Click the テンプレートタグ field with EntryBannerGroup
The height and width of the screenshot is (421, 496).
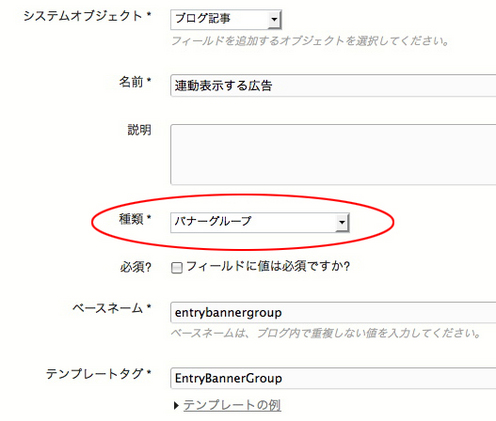[333, 378]
